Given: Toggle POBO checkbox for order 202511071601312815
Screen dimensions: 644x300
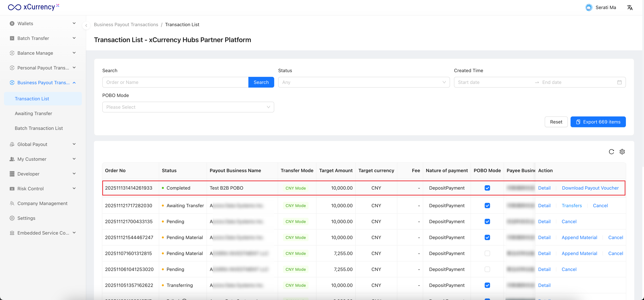Looking at the screenshot, I should 487,254.
